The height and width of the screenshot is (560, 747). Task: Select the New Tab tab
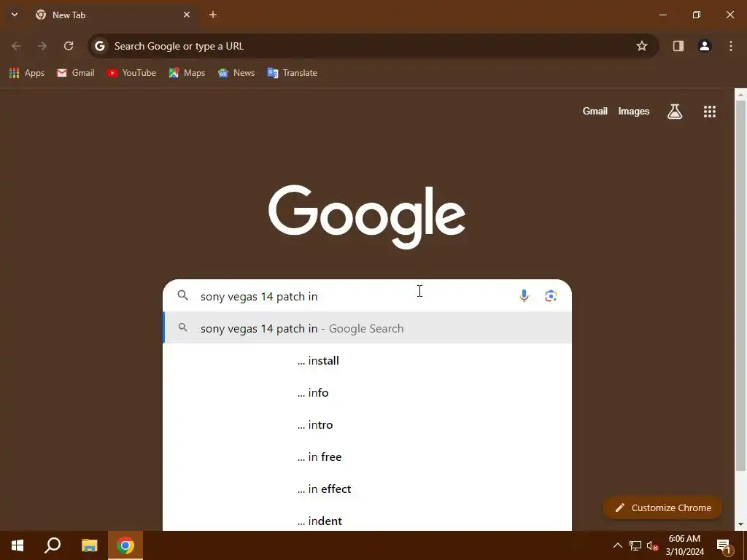(x=113, y=15)
